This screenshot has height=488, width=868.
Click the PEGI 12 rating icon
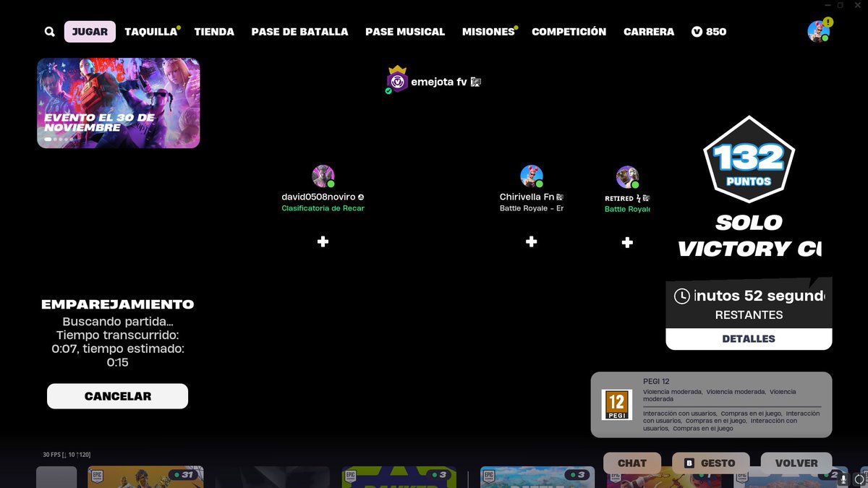[x=617, y=405]
